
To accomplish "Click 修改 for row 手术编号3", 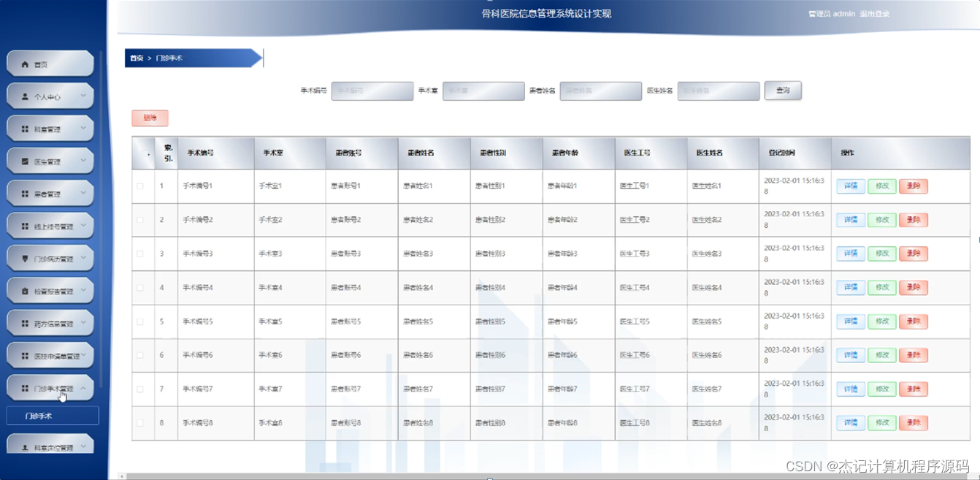I will click(x=881, y=254).
